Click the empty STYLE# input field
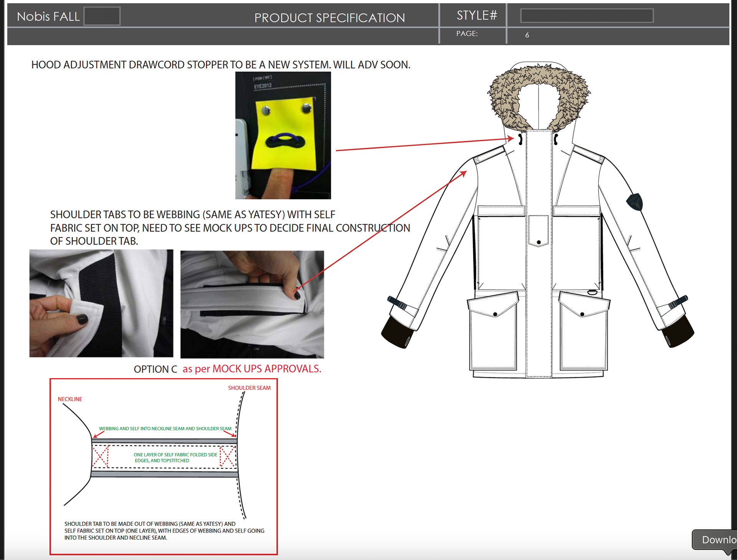This screenshot has height=560, width=737. pos(587,16)
